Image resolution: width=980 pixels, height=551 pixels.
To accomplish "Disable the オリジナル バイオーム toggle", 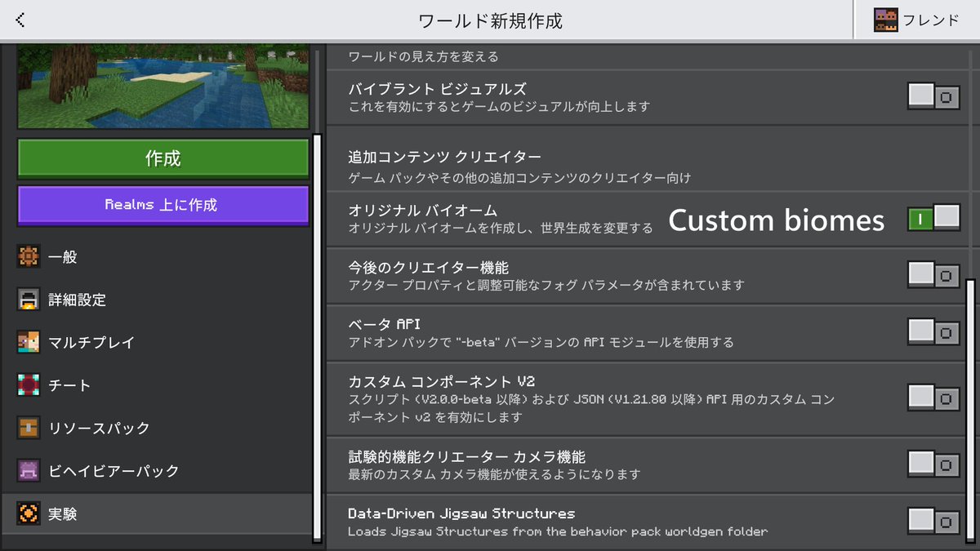I will click(933, 218).
